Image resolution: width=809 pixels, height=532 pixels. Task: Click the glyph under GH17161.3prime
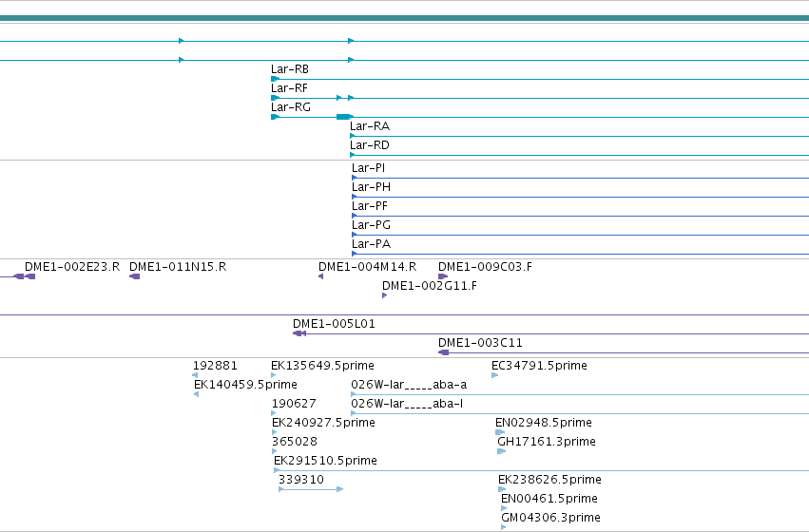click(501, 451)
